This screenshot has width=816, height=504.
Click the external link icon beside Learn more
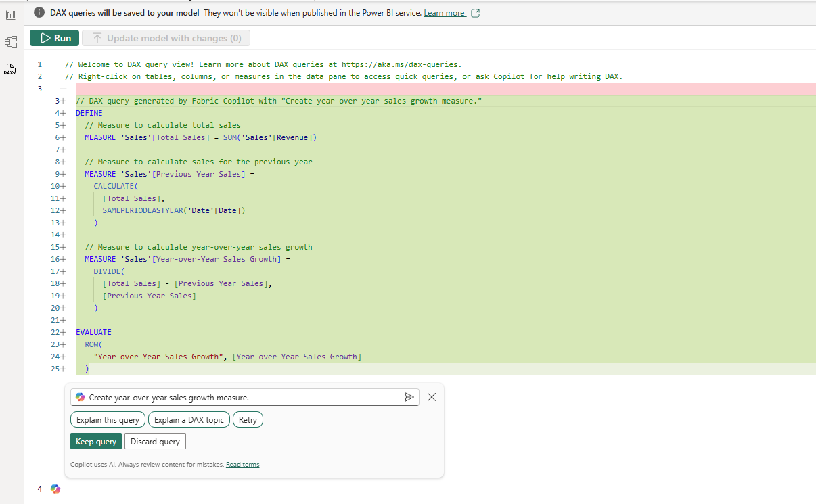click(475, 13)
